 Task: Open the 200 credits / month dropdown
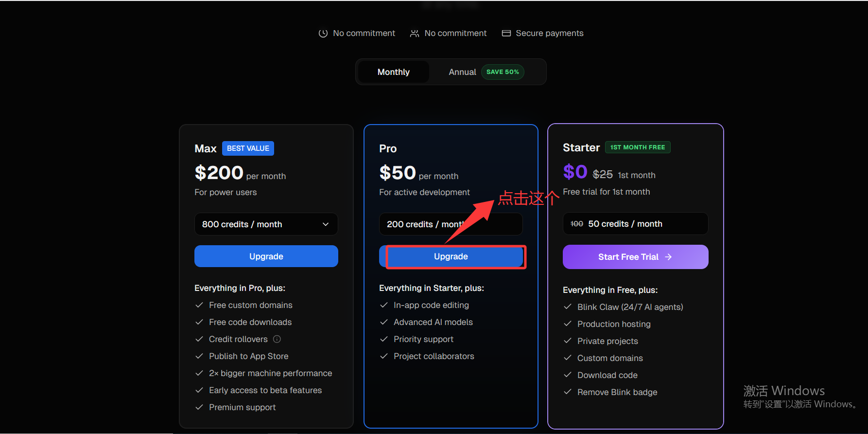tap(451, 224)
